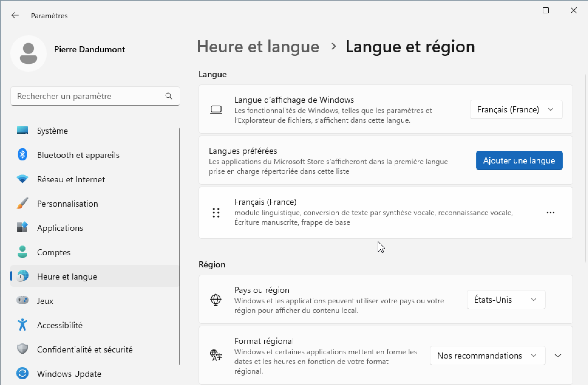Open Système settings

tap(95, 131)
